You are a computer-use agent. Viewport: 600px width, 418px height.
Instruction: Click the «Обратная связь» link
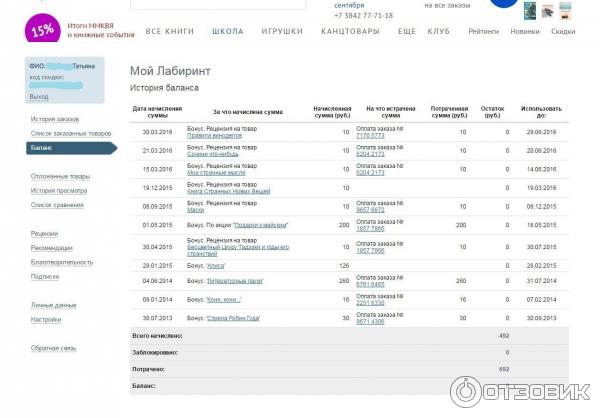click(x=53, y=348)
